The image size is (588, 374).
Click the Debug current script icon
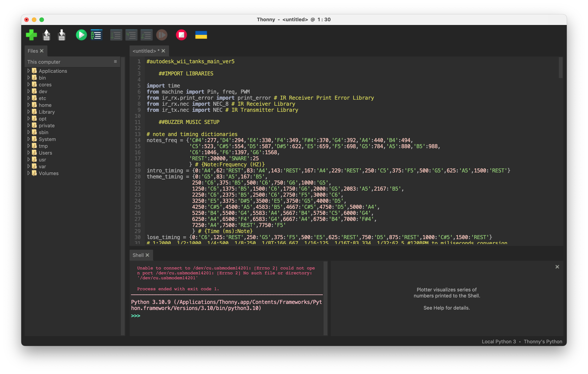(x=97, y=35)
